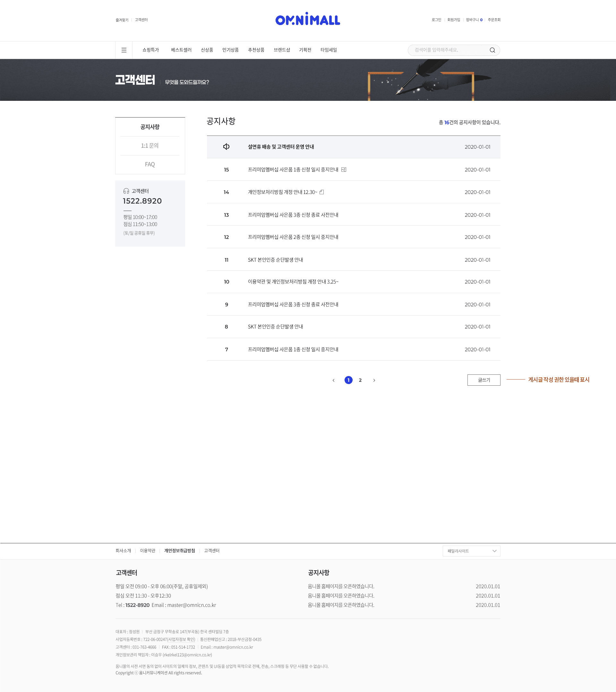Open 개인정보취급방침 footer link
The image size is (616, 692).
(179, 550)
